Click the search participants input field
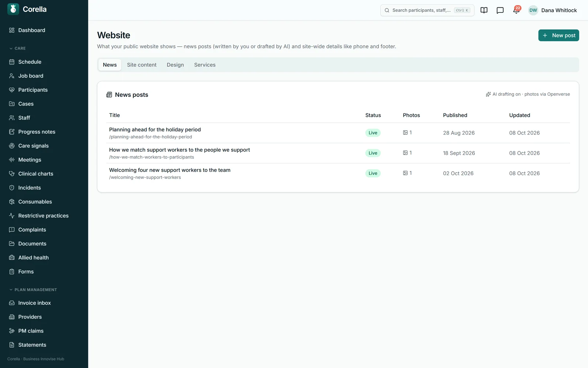Viewport: 588px width, 368px height. click(x=427, y=10)
